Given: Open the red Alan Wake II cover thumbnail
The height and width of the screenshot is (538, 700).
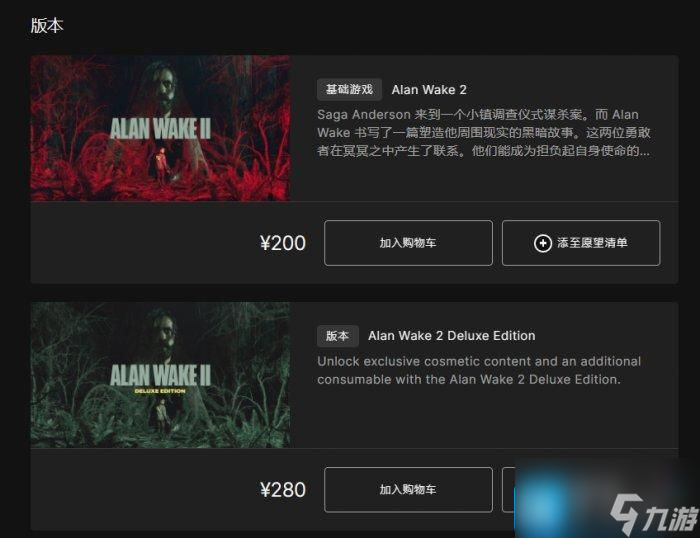Looking at the screenshot, I should (x=161, y=128).
